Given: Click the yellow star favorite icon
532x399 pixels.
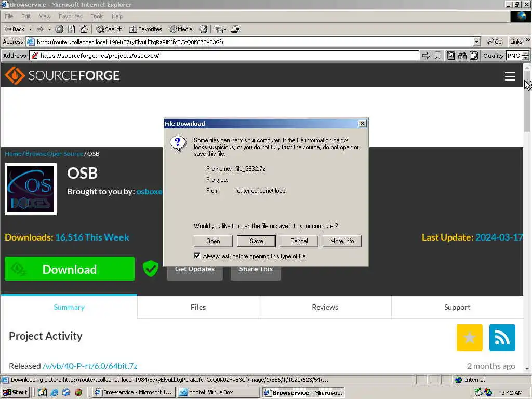Looking at the screenshot, I should click(x=470, y=338).
